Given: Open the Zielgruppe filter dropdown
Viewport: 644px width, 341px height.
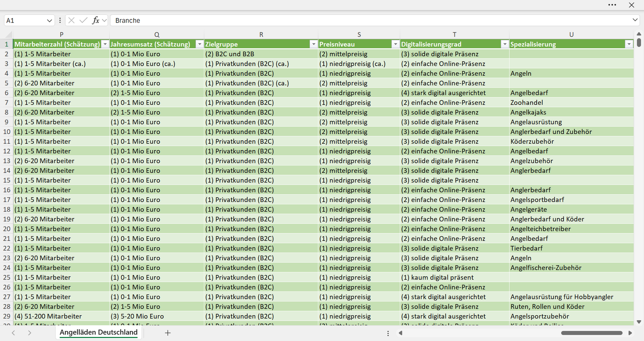Looking at the screenshot, I should coord(314,44).
